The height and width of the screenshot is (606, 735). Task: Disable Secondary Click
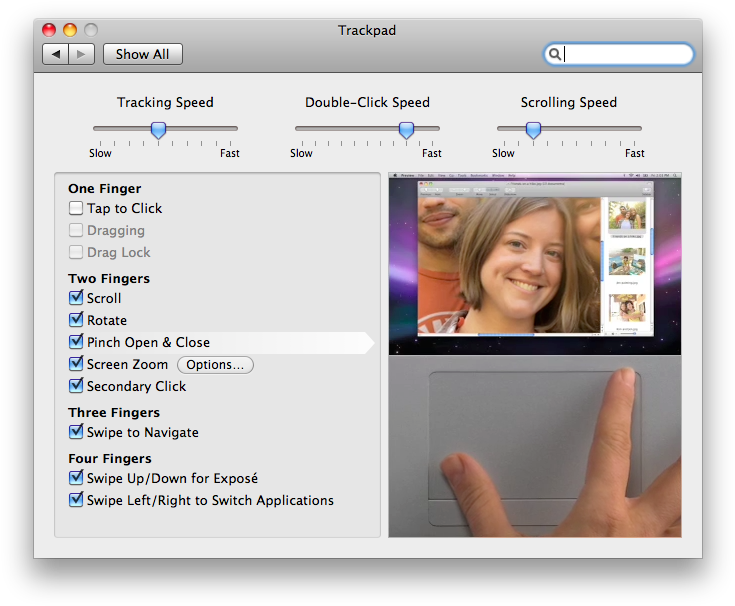pyautogui.click(x=76, y=386)
